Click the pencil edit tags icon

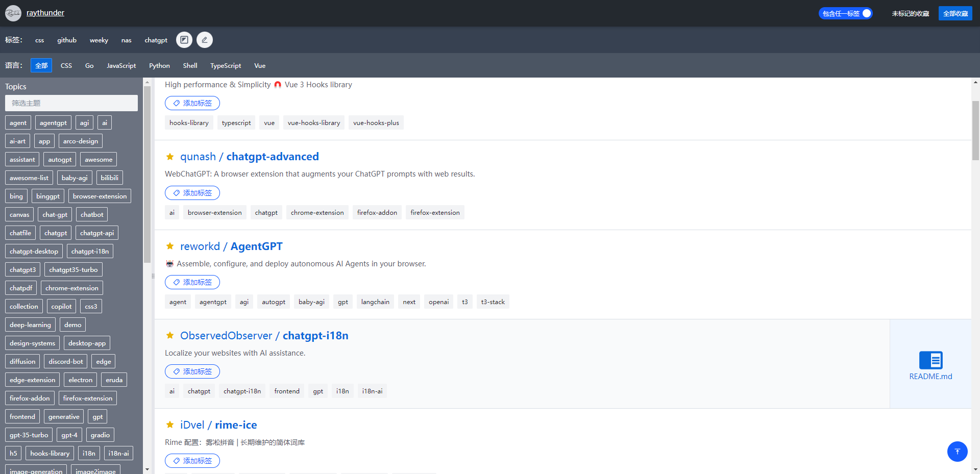(x=205, y=40)
